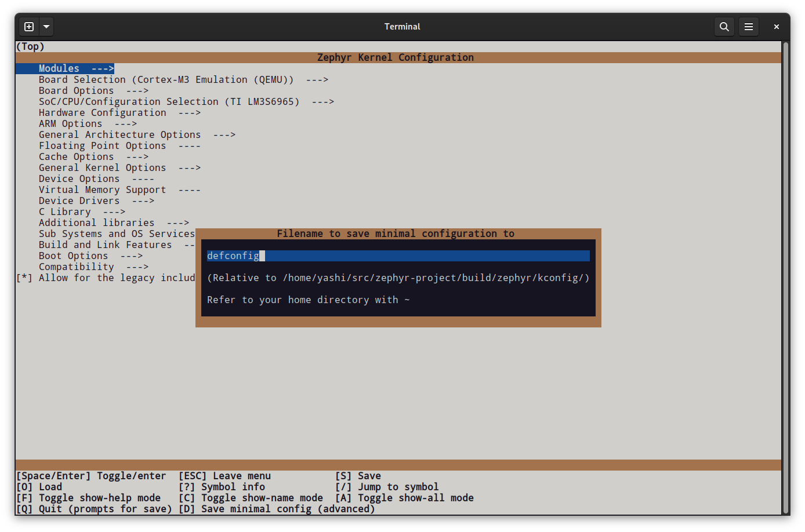Click the [O] Load shortcut hint
805x532 pixels.
point(39,487)
